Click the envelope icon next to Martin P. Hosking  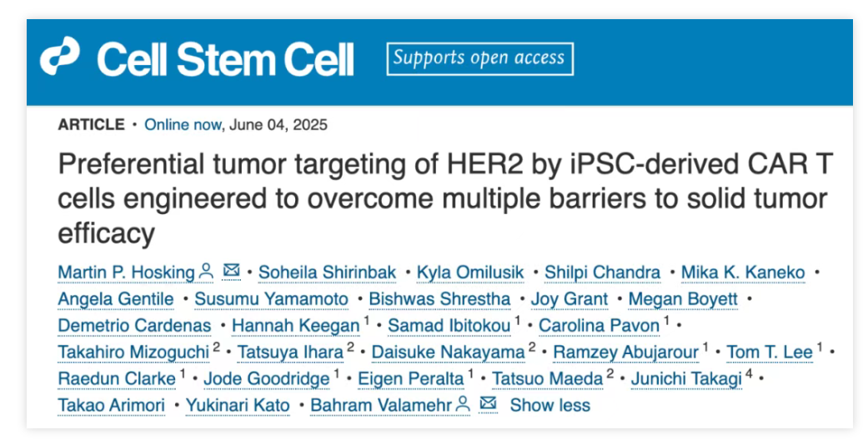click(231, 271)
